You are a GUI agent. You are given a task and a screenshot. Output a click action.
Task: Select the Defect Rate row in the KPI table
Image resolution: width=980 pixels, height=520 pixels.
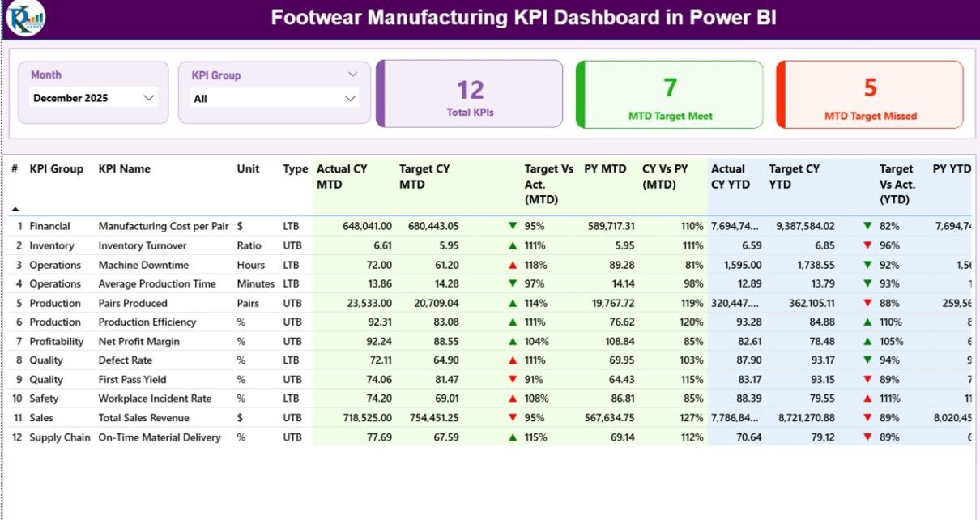click(125, 360)
